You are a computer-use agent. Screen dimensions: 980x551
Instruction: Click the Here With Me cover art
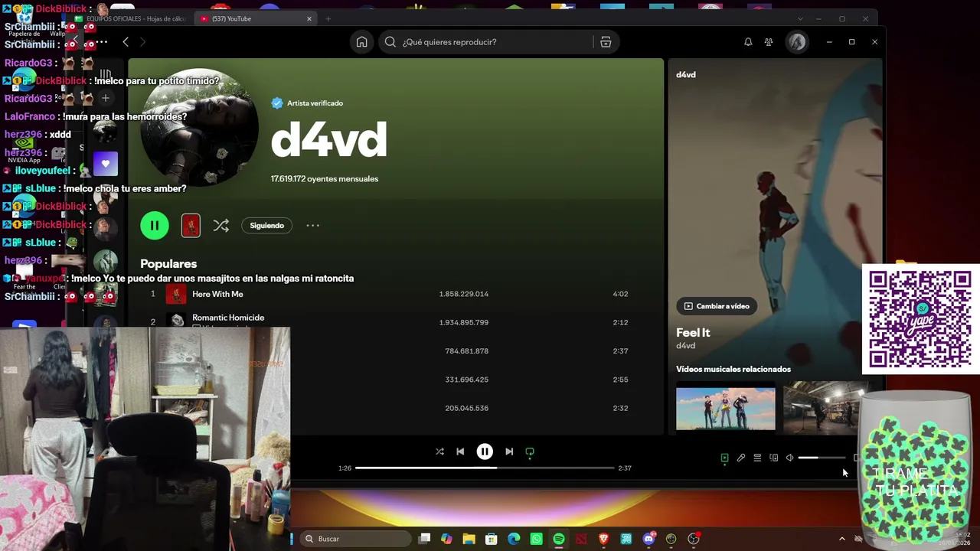pos(176,294)
